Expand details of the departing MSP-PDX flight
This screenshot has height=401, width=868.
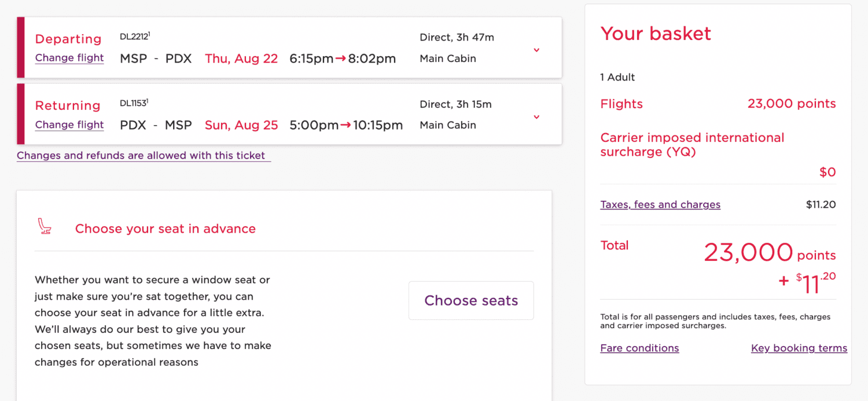click(536, 50)
